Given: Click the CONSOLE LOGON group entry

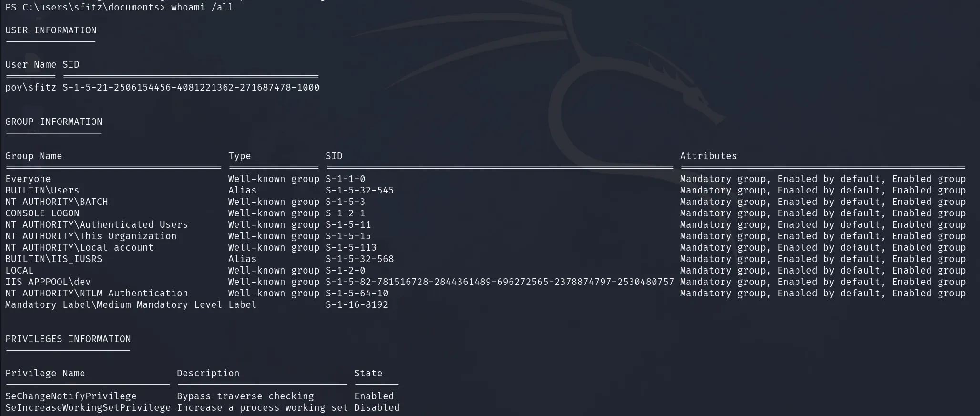Looking at the screenshot, I should click(42, 213).
